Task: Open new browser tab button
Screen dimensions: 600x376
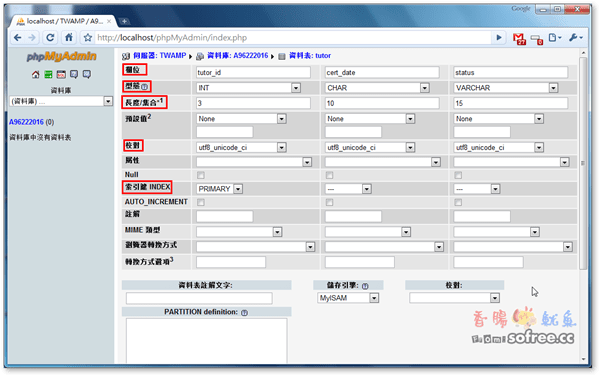Action: pos(124,21)
